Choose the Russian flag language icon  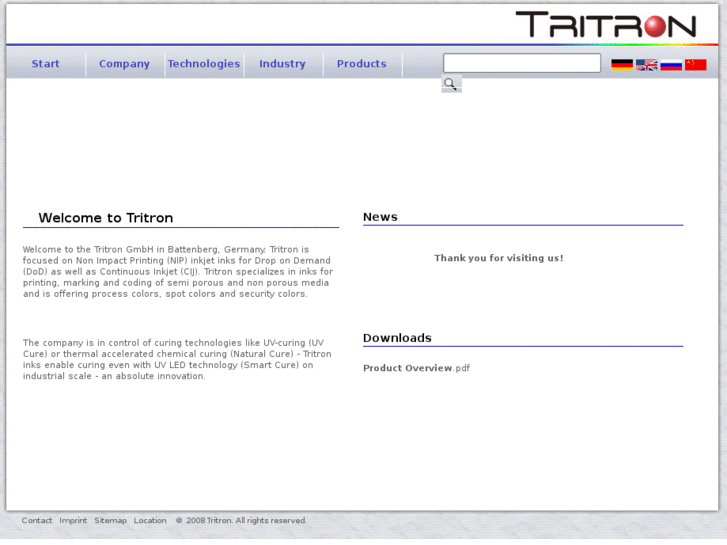pyautogui.click(x=671, y=64)
